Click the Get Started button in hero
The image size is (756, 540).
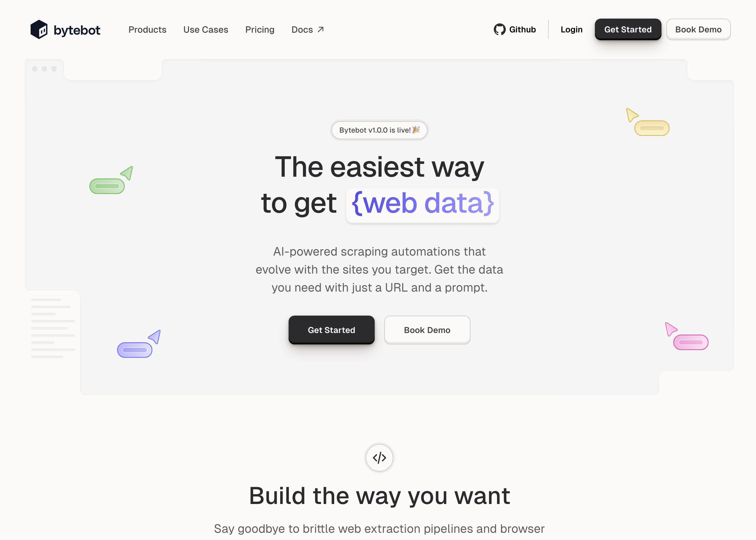(331, 330)
